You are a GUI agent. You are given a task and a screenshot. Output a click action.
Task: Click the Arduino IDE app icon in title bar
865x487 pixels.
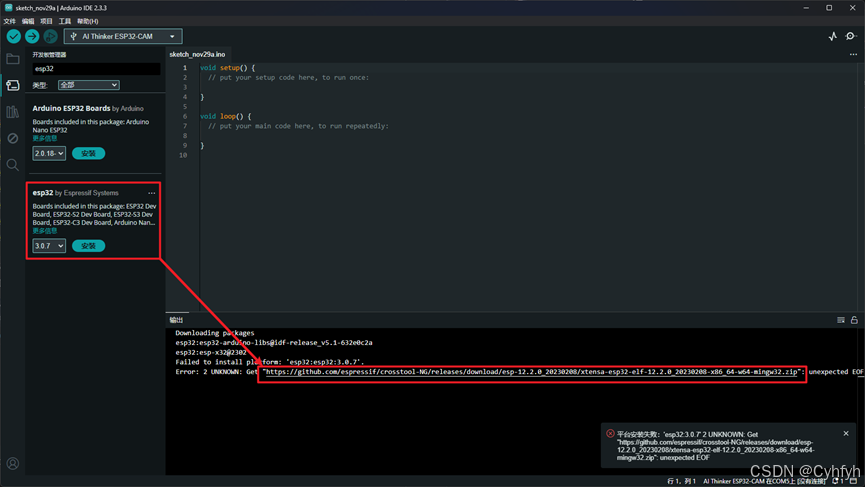click(8, 8)
